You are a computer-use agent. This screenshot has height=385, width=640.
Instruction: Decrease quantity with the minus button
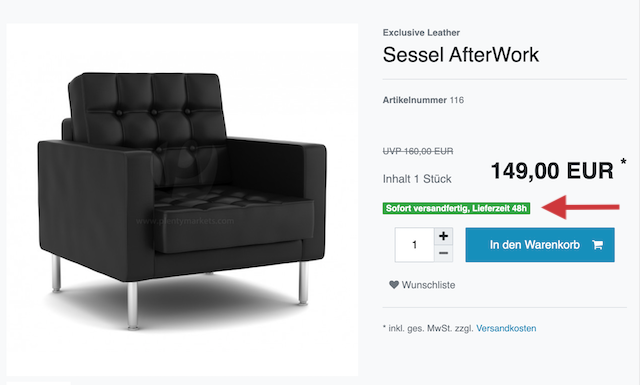pyautogui.click(x=443, y=254)
